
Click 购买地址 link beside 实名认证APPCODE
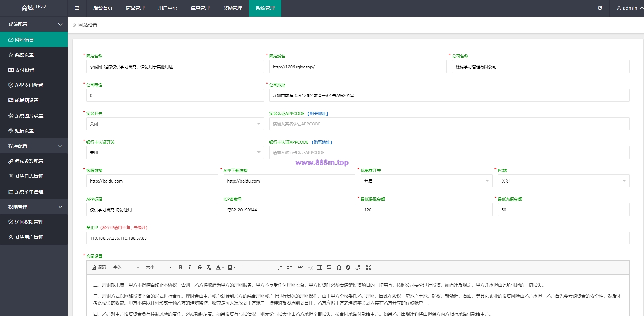coord(318,114)
